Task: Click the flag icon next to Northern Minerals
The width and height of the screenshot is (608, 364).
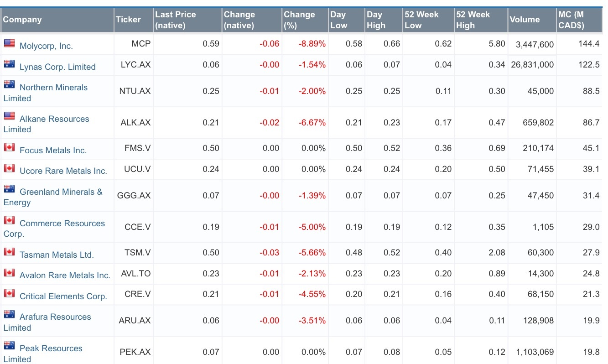Action: tap(9, 84)
